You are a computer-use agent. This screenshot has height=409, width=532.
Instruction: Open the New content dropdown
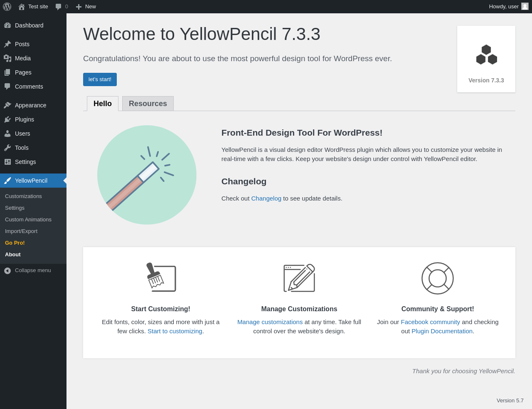[x=86, y=7]
